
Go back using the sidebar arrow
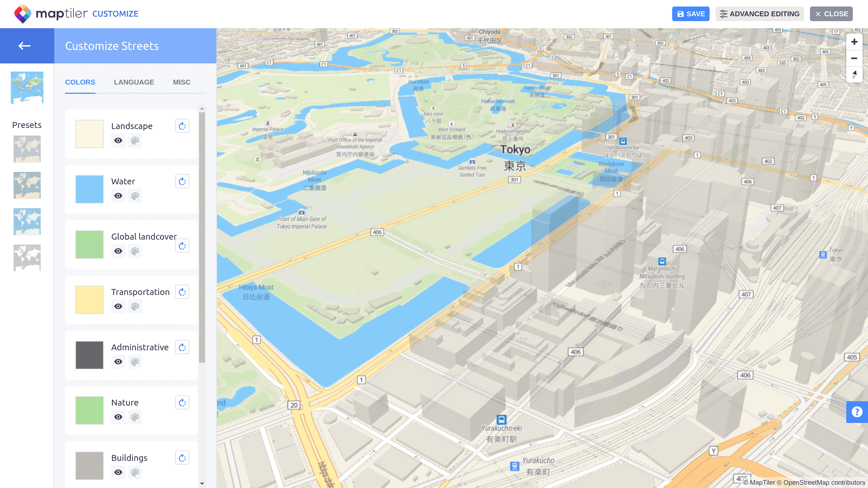pyautogui.click(x=24, y=46)
